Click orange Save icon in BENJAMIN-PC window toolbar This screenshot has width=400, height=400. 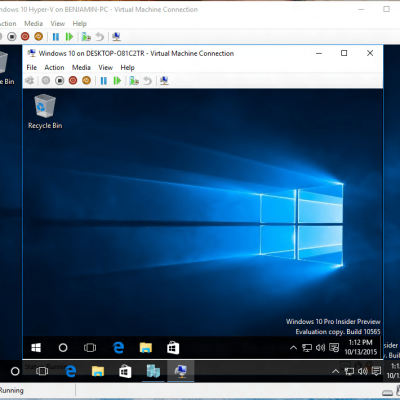[39, 36]
